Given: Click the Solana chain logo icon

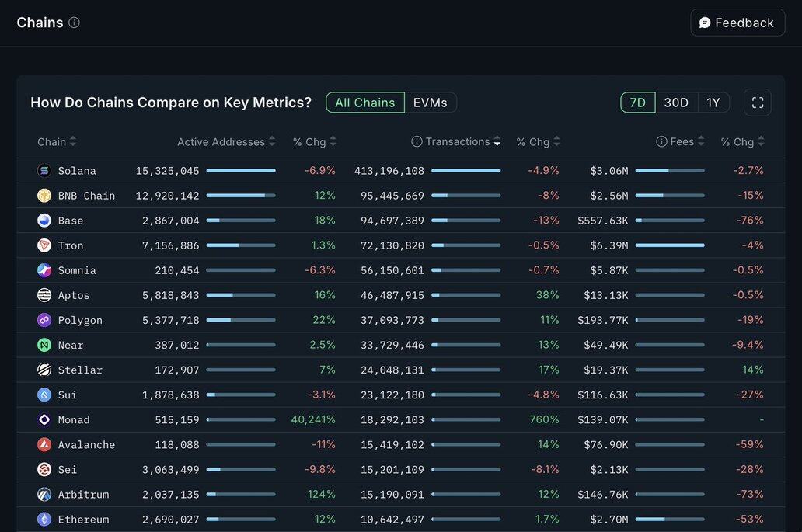Looking at the screenshot, I should click(x=44, y=171).
